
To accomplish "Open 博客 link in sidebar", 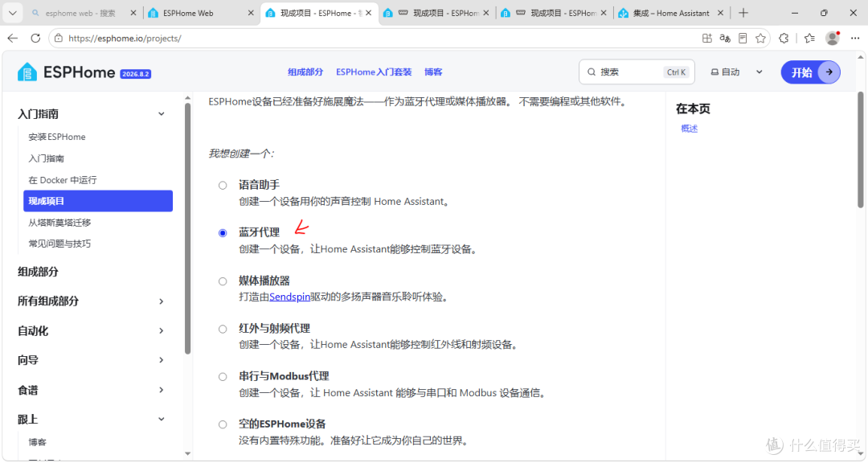I will coord(38,442).
